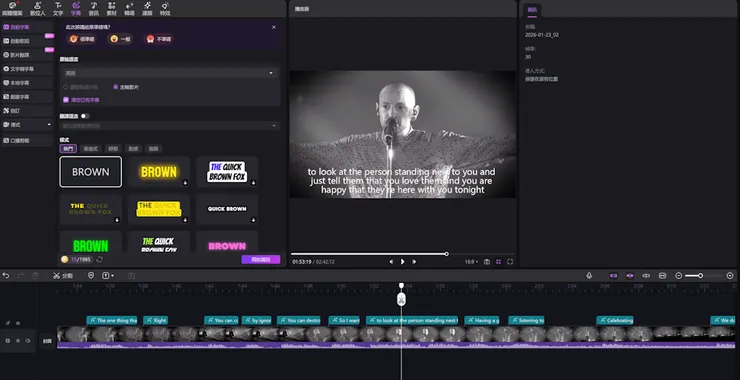Rate recognition as very accurate
The width and height of the screenshot is (740, 380).
(82, 39)
